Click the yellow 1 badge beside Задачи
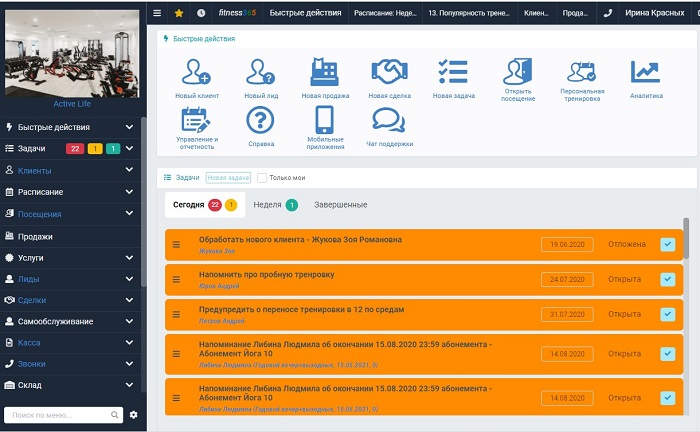Screen dimensions: 700x432 point(95,149)
